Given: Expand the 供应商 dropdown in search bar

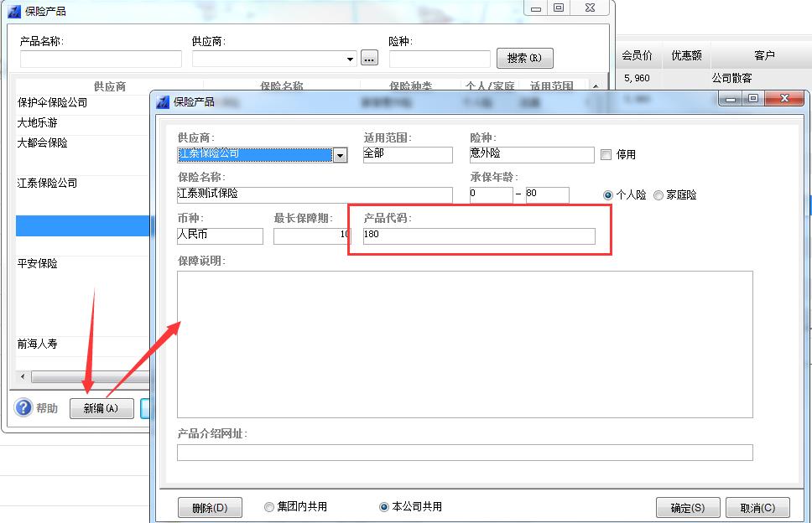Looking at the screenshot, I should pyautogui.click(x=351, y=59).
